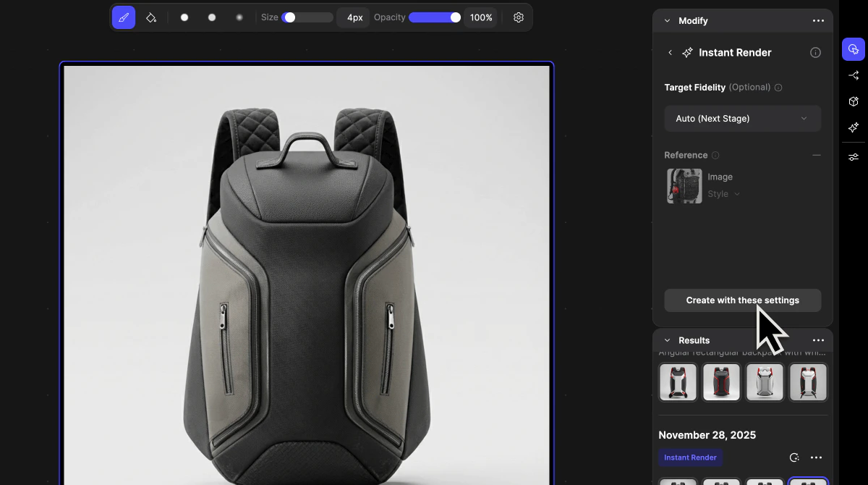Click the 100% opacity value field
Image resolution: width=868 pixels, height=485 pixels.
(481, 17)
